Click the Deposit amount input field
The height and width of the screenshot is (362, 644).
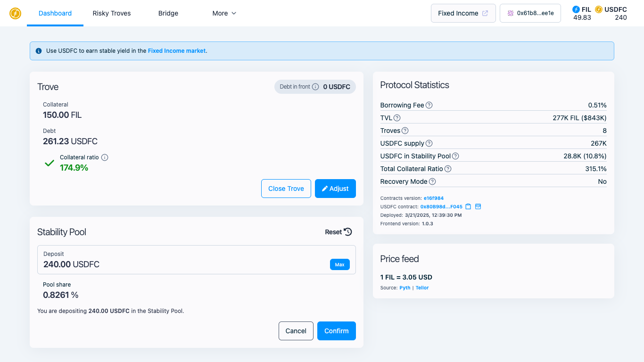197,260
